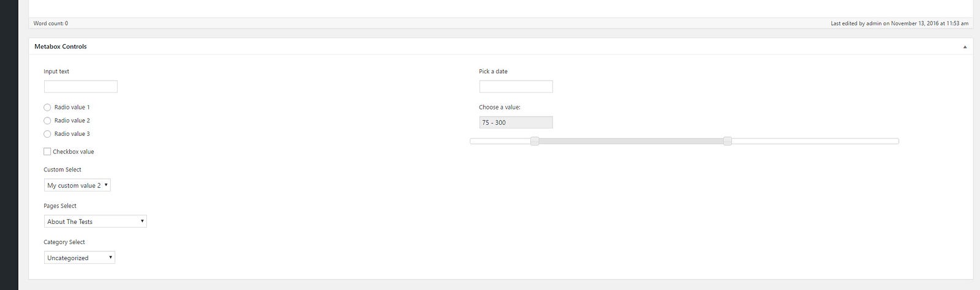
Task: Click the Pick a date field
Action: pyautogui.click(x=516, y=87)
